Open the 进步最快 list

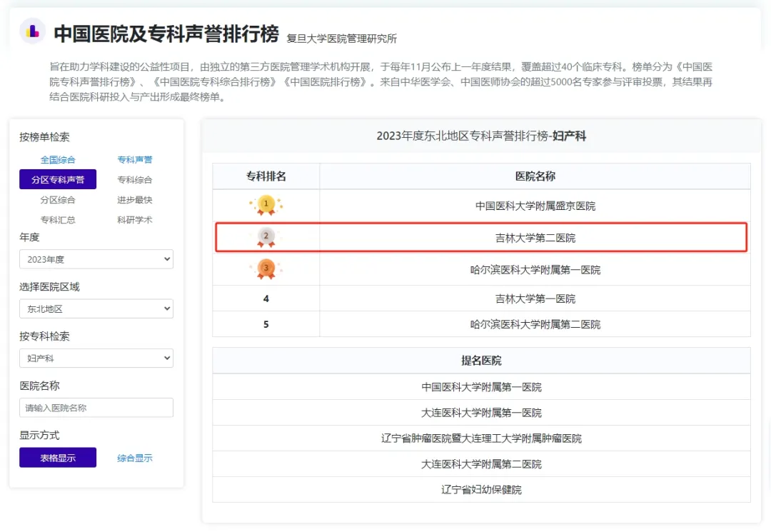pos(135,200)
